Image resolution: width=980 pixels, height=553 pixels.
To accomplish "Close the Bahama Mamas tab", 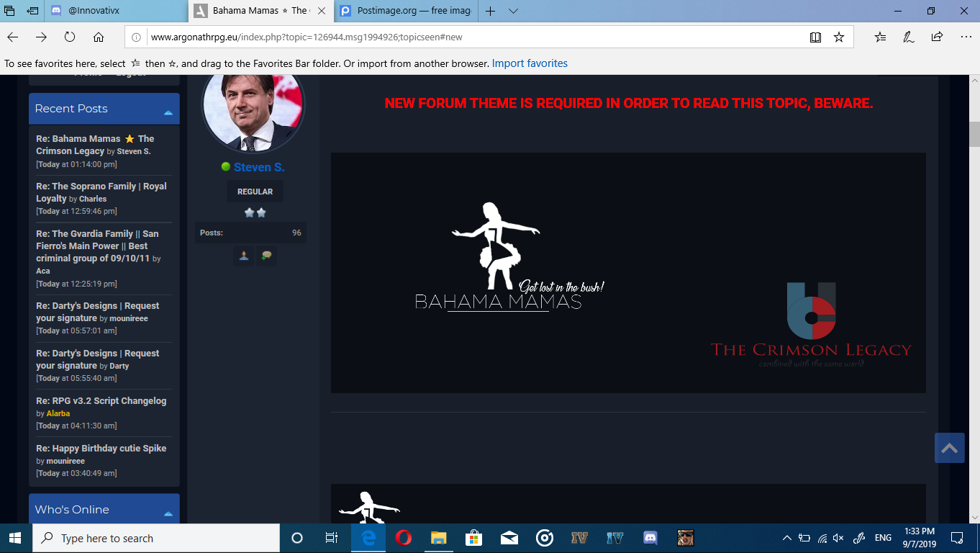I will (x=320, y=11).
